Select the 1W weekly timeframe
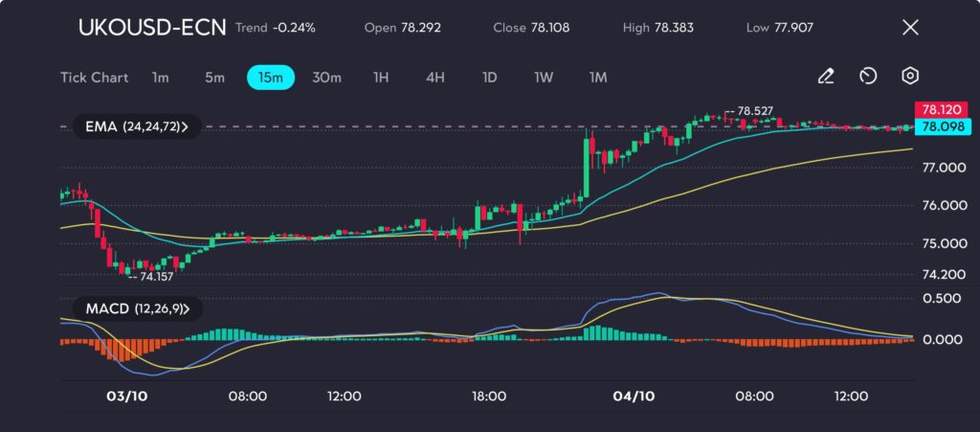 pos(544,78)
